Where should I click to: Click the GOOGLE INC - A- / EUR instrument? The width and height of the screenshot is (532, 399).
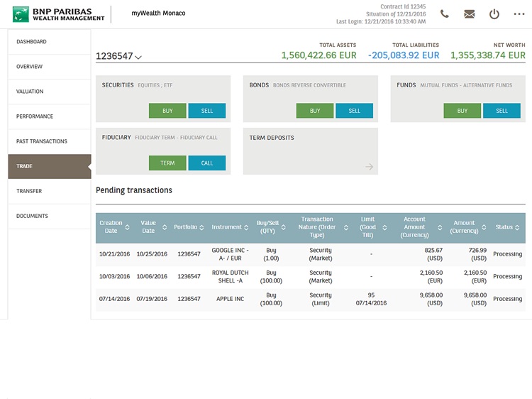tap(230, 254)
